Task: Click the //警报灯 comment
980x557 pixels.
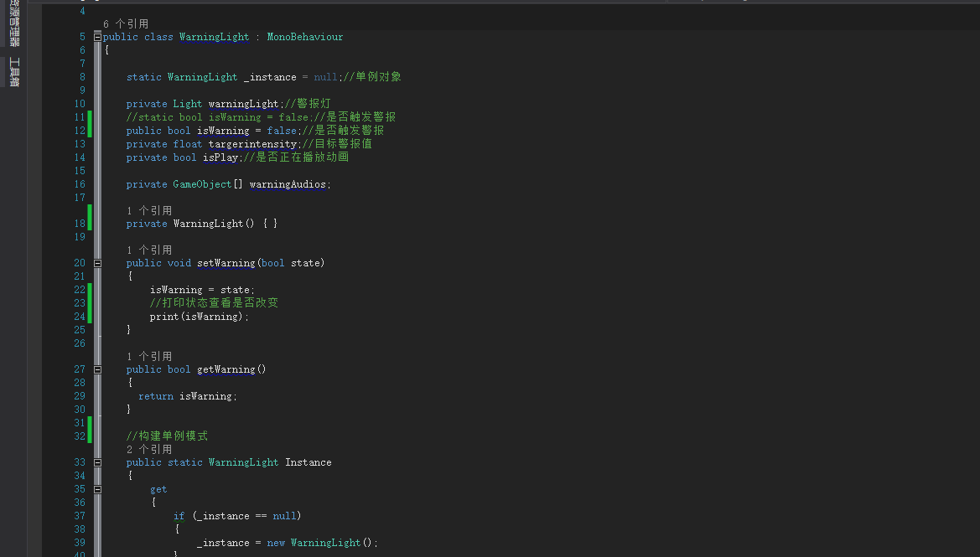Action: 308,104
